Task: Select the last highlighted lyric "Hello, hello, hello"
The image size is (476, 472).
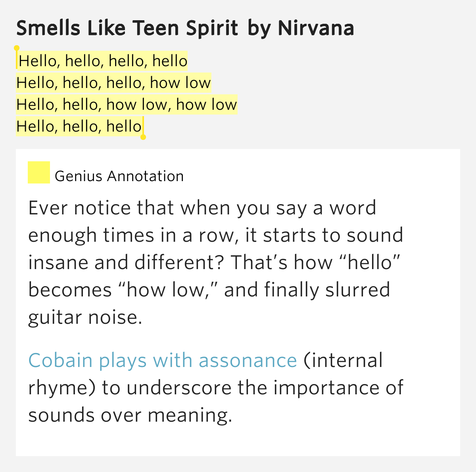Action: (x=79, y=126)
